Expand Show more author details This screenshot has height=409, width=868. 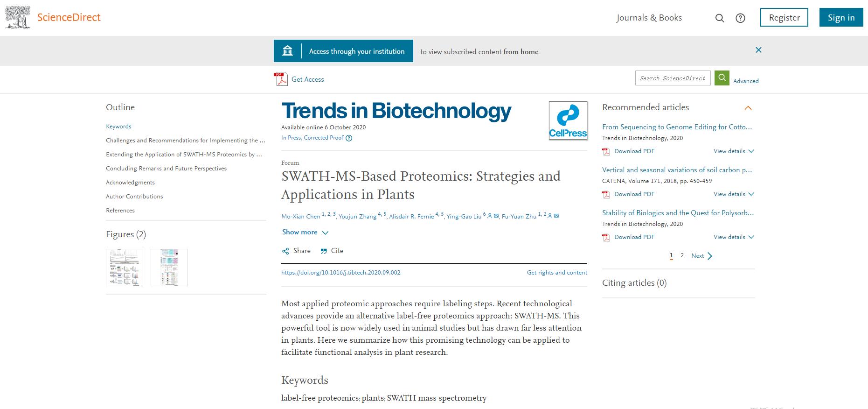pos(305,232)
